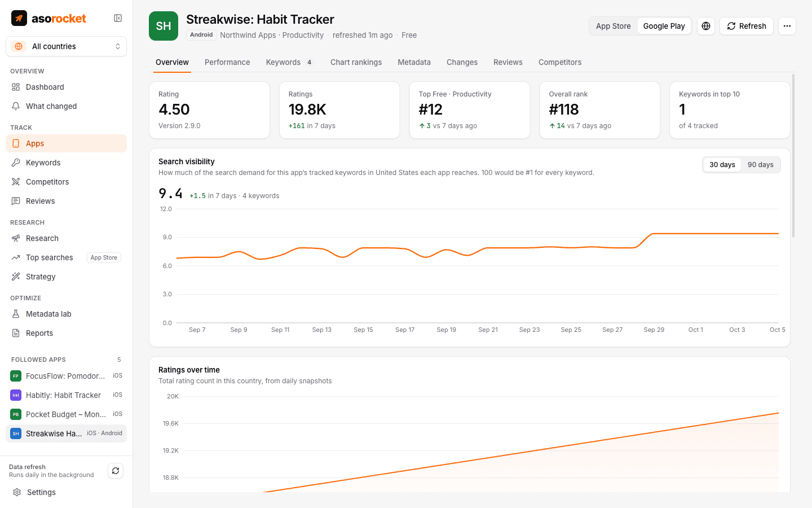Screen dimensions: 812x508
Task: Trigger the Data refresh sync button
Action: click(x=116, y=471)
